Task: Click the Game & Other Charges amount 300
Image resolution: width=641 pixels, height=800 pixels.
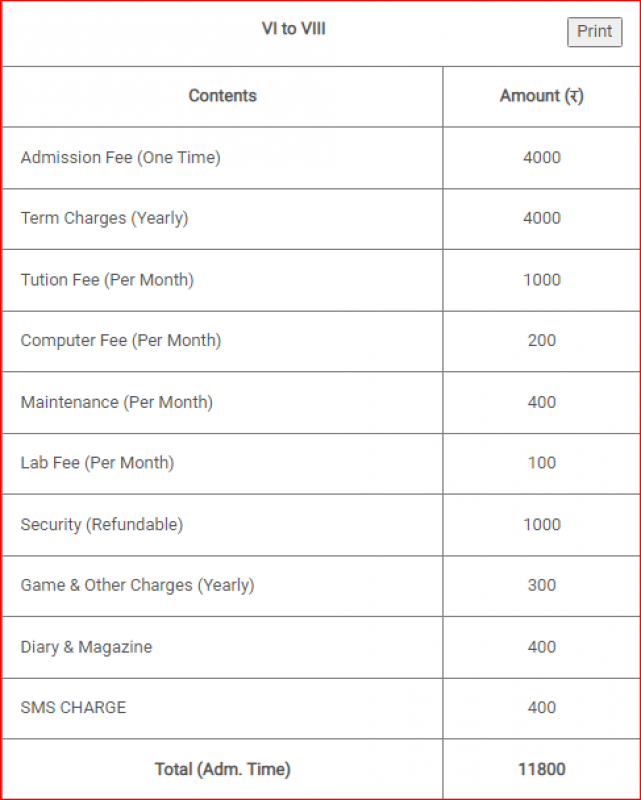Action: [541, 585]
